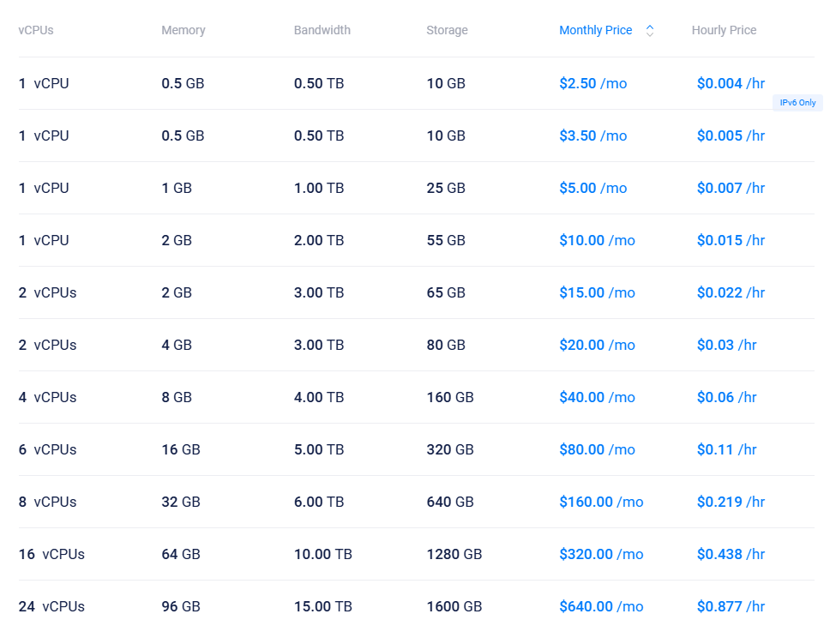Click the Storage column header
This screenshot has width=836, height=644.
447,31
